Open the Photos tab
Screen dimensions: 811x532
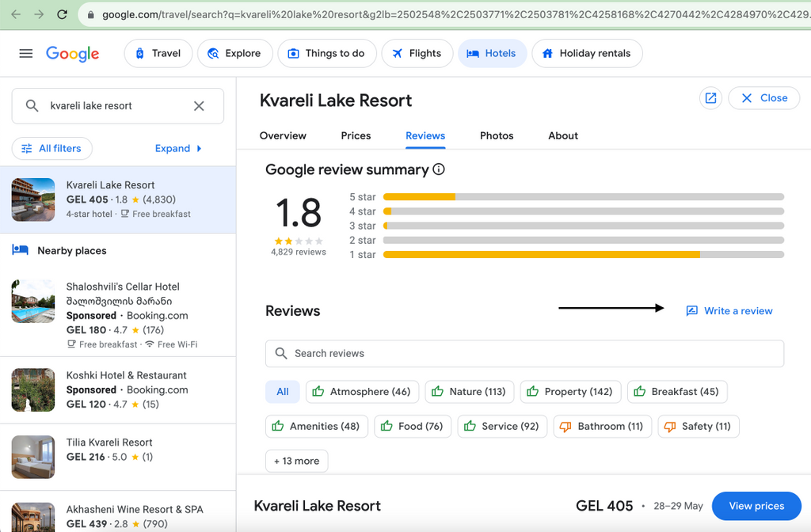[497, 135]
